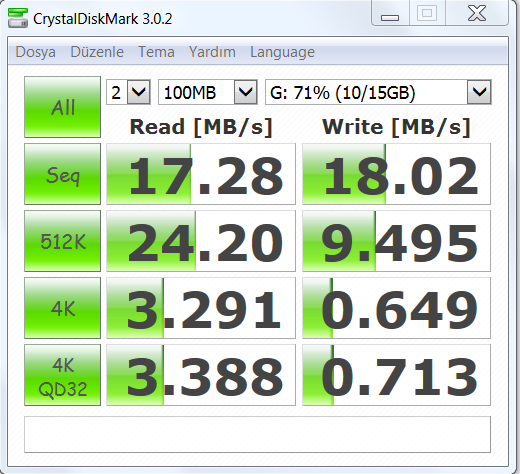Select the Seq write result 18.02
Viewport: 520px width, 474px height.
(396, 174)
